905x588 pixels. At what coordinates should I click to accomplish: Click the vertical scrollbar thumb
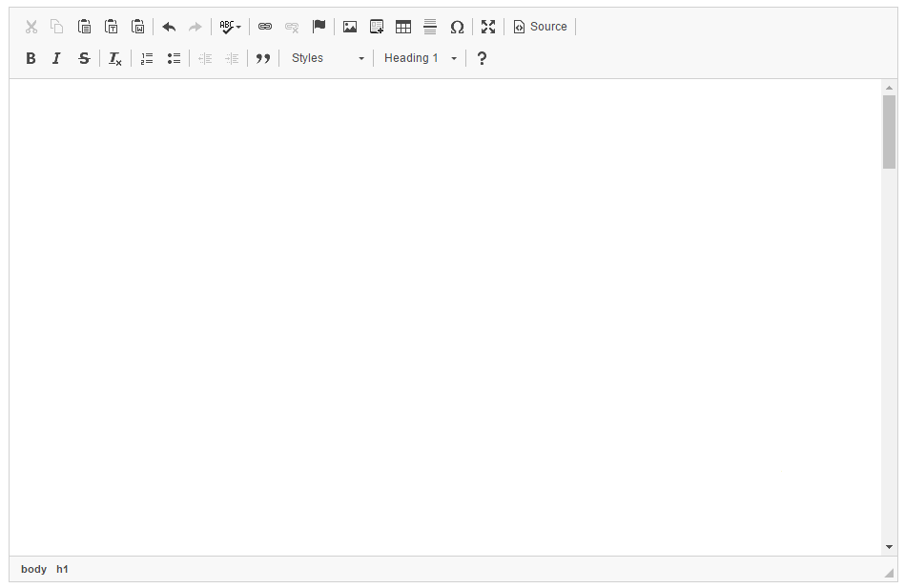pos(889,132)
